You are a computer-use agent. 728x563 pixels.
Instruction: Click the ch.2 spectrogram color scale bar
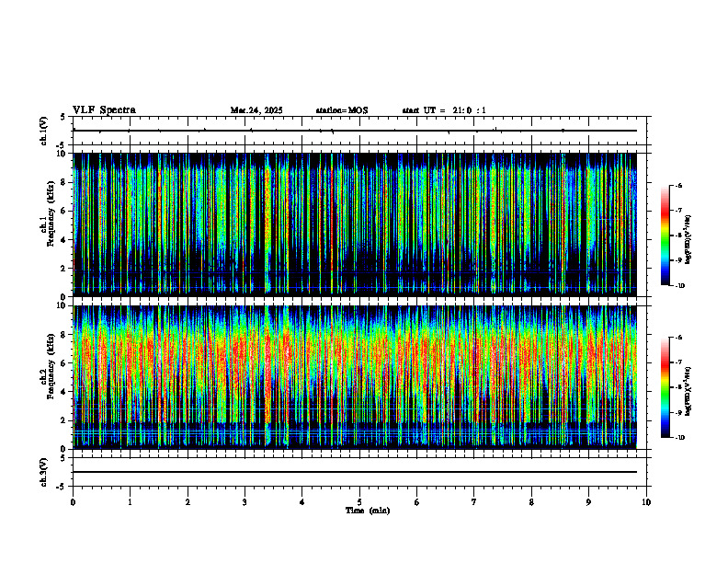665,387
